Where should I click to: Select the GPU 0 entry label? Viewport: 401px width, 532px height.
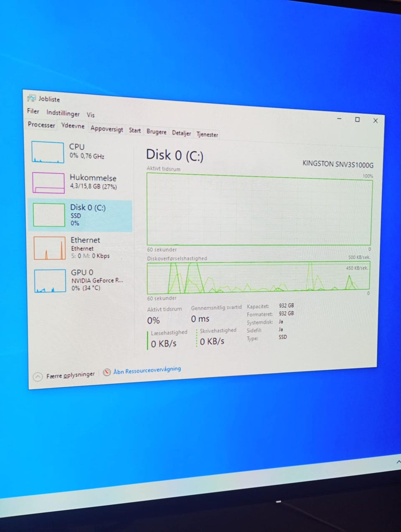pos(82,272)
